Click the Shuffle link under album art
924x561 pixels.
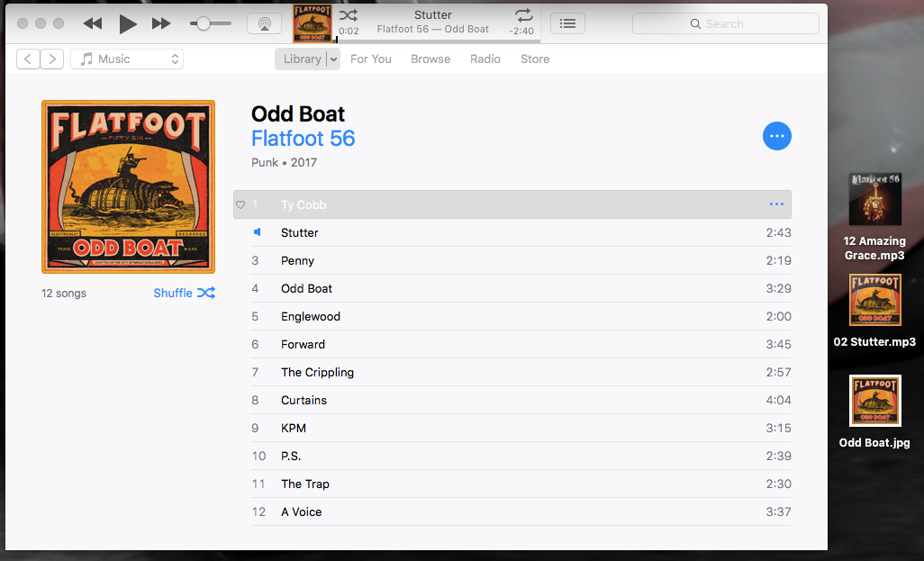184,293
